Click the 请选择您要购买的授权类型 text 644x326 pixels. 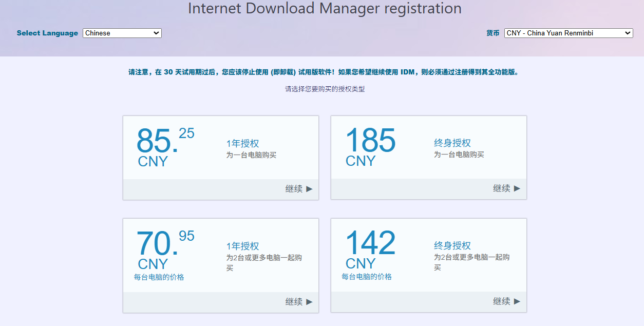click(x=325, y=89)
